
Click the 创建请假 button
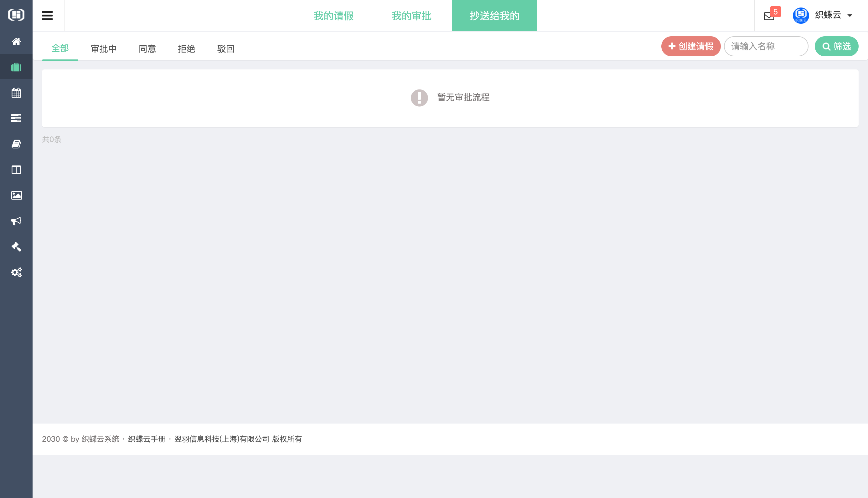pos(691,46)
